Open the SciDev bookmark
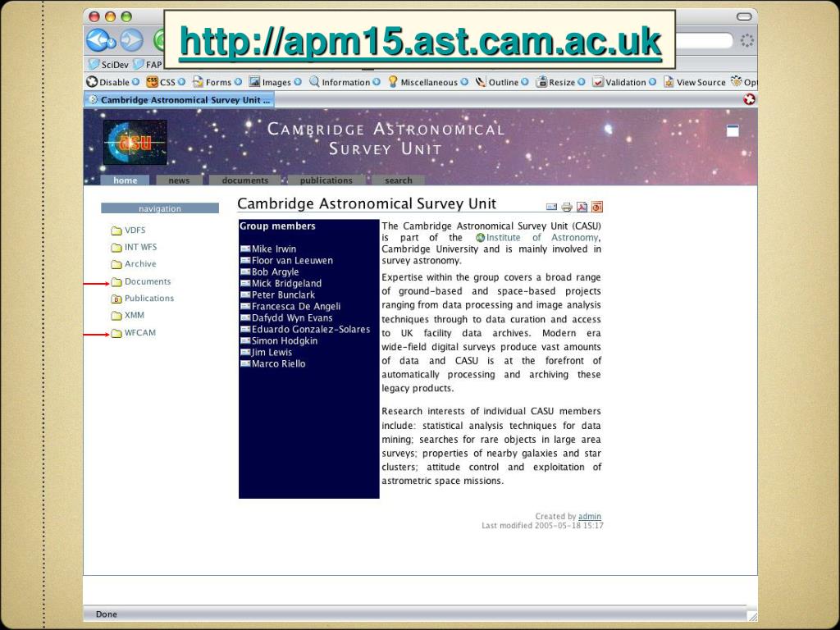Image resolution: width=840 pixels, height=630 pixels. point(109,64)
